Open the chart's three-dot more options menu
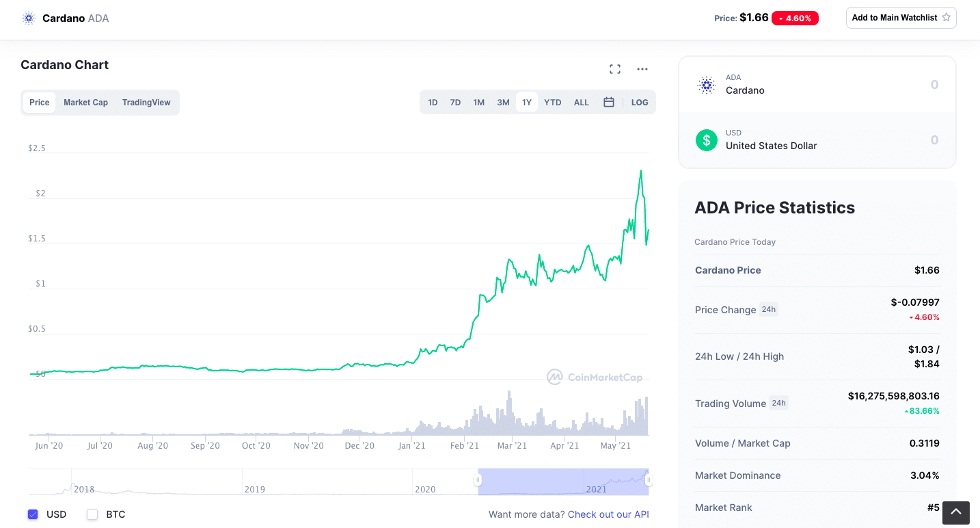This screenshot has height=528, width=980. coord(642,69)
